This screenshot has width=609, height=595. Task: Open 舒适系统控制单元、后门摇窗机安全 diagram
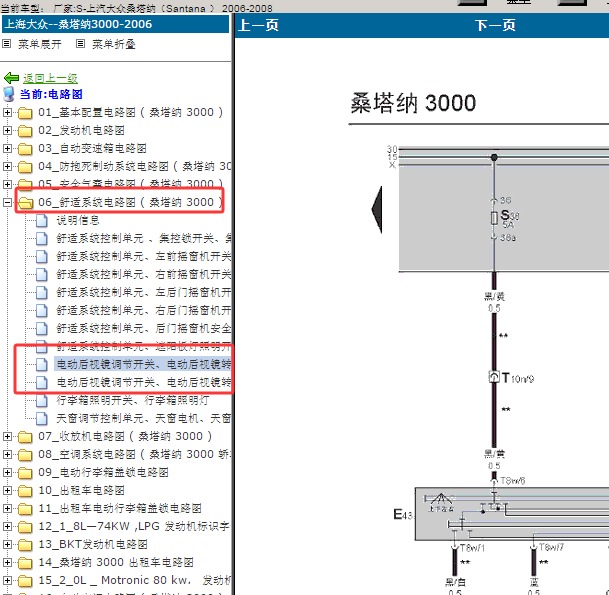[x=143, y=328]
